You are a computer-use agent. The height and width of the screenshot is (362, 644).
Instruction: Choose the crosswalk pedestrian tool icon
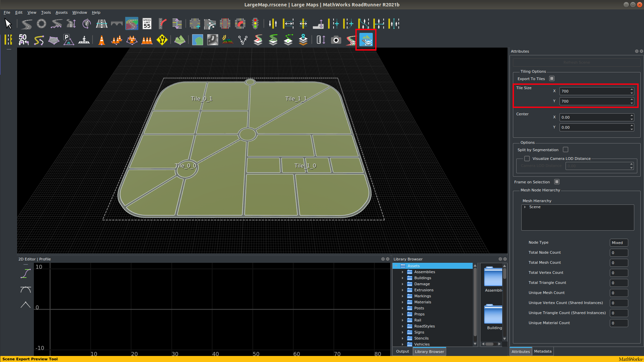[84, 40]
